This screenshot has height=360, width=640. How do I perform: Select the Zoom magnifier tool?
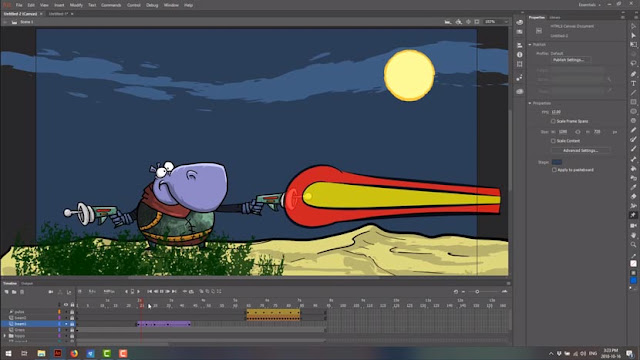click(x=633, y=245)
